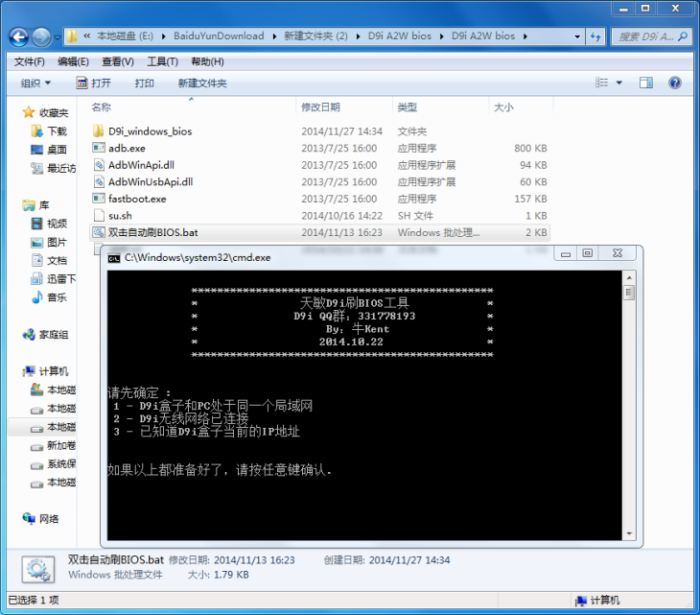Go back with the Explorer back arrow

tap(19, 37)
